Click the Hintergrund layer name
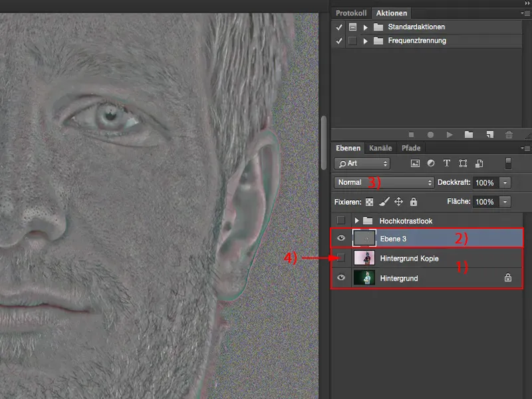 click(x=399, y=278)
